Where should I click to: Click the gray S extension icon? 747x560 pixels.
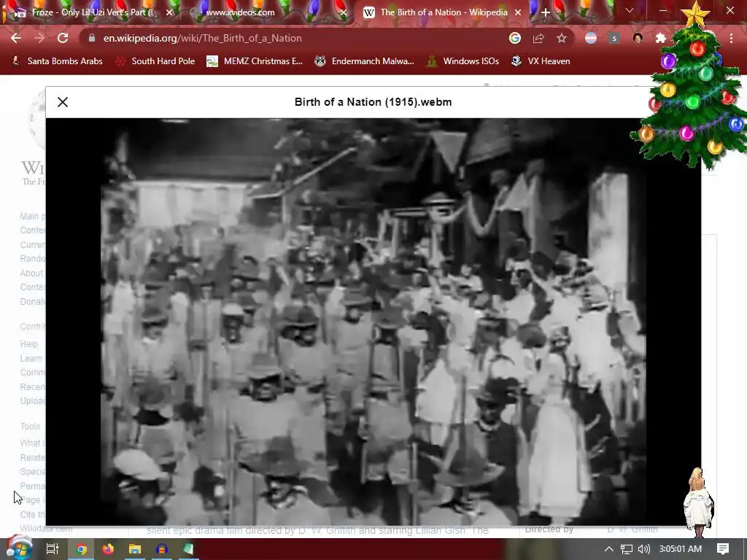pyautogui.click(x=614, y=38)
